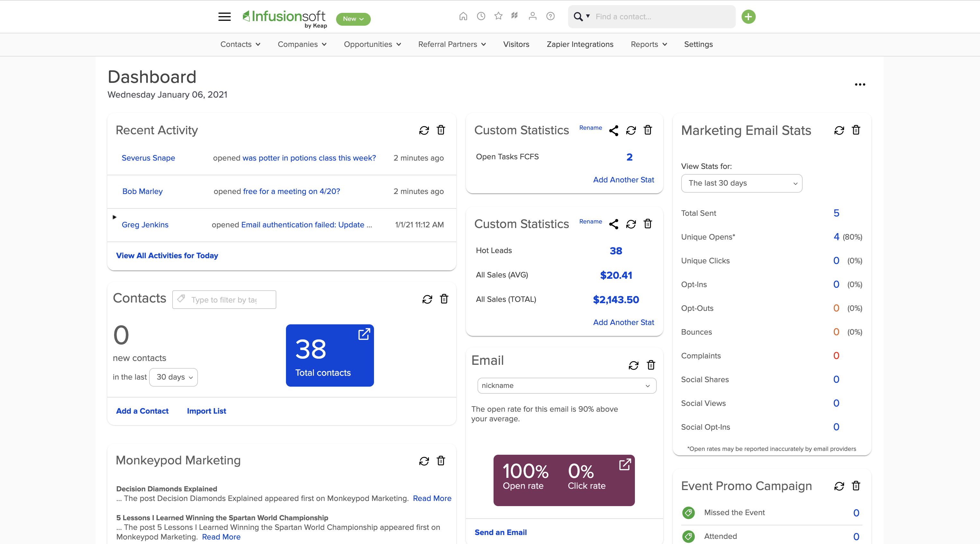The width and height of the screenshot is (980, 544).
Task: Click the Settings menu item
Action: pyautogui.click(x=699, y=44)
